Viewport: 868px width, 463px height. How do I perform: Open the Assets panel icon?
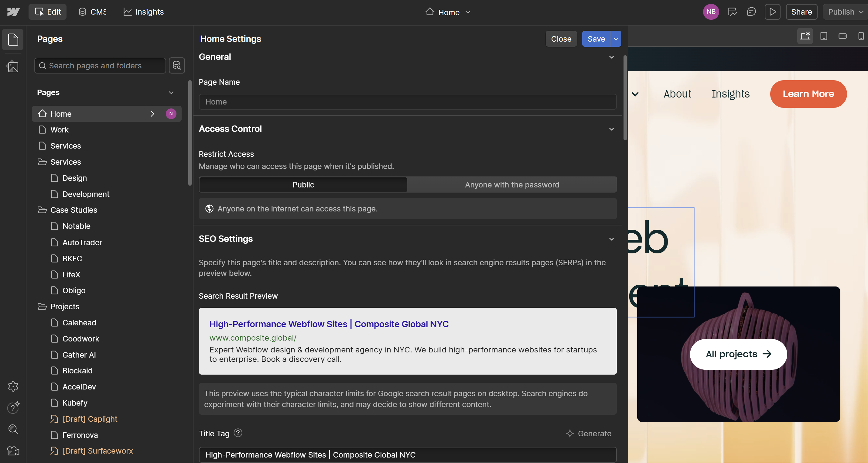tap(13, 67)
